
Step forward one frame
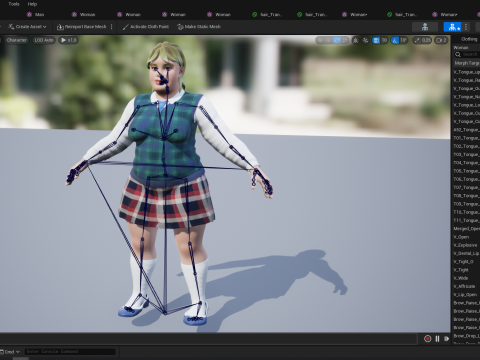447,339
